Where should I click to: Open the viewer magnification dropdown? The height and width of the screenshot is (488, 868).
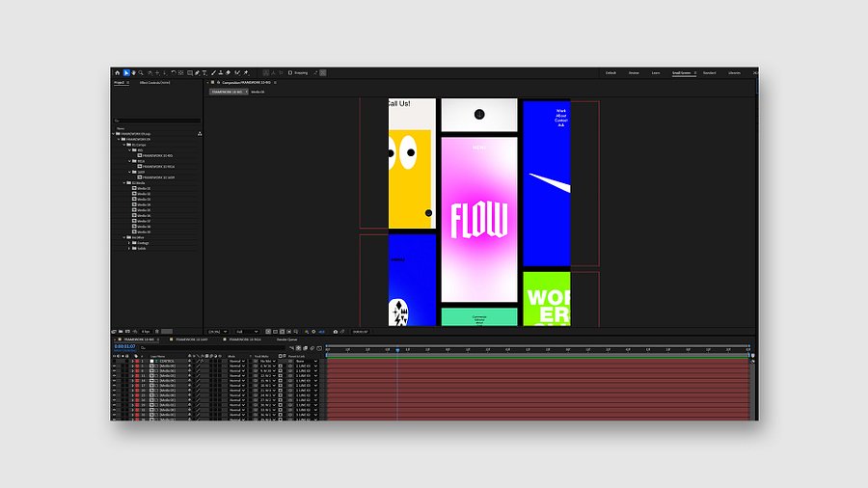(x=218, y=332)
